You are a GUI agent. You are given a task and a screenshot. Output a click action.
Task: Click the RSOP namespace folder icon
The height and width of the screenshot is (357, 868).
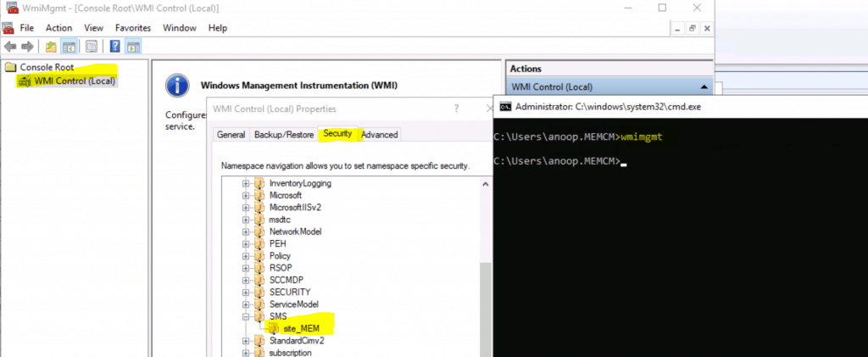[259, 268]
